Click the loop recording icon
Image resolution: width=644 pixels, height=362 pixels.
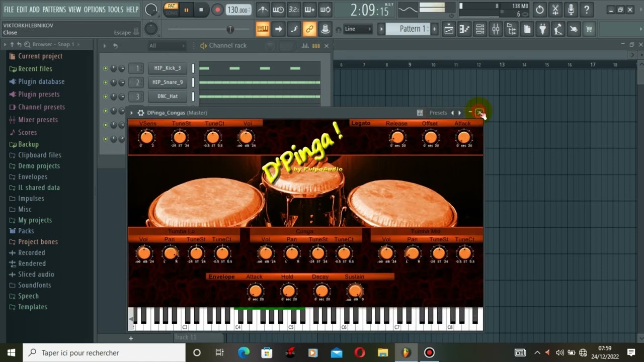tap(326, 10)
